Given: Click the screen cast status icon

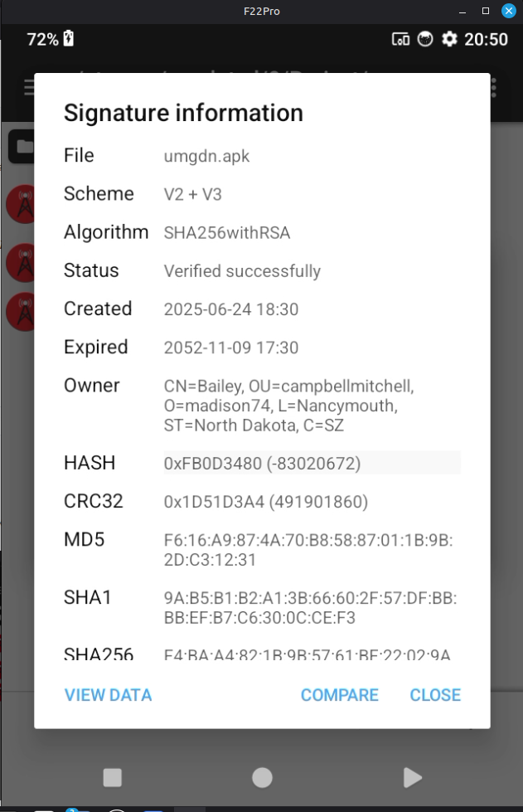Looking at the screenshot, I should coord(400,39).
